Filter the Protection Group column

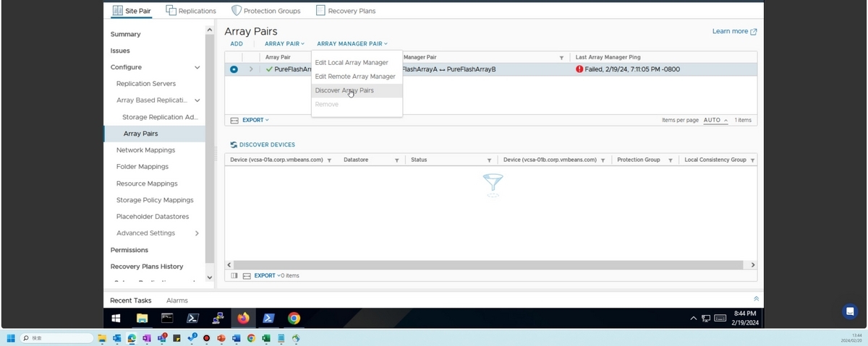point(671,160)
